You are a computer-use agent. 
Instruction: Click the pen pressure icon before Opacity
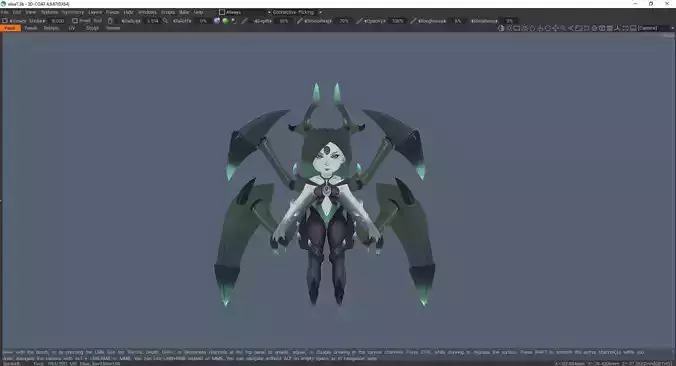359,21
